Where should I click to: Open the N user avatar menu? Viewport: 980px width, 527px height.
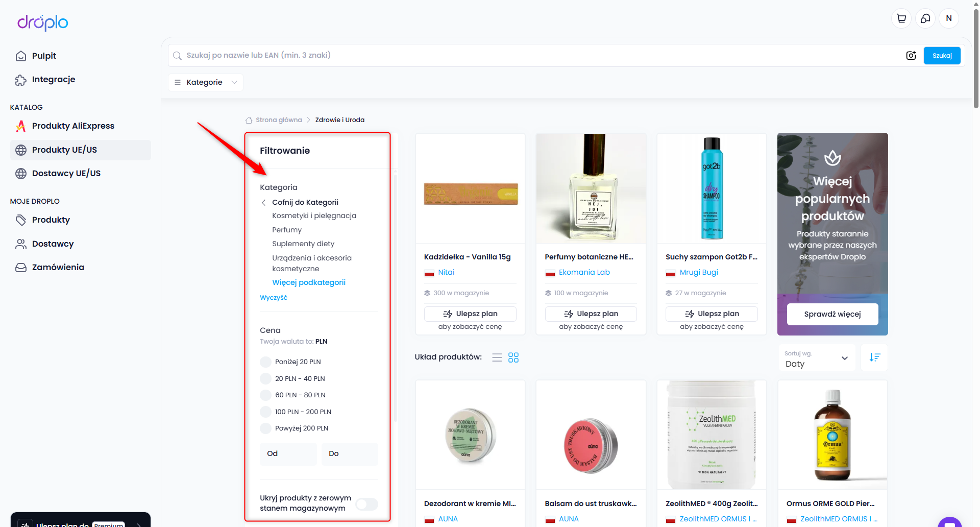(x=949, y=18)
